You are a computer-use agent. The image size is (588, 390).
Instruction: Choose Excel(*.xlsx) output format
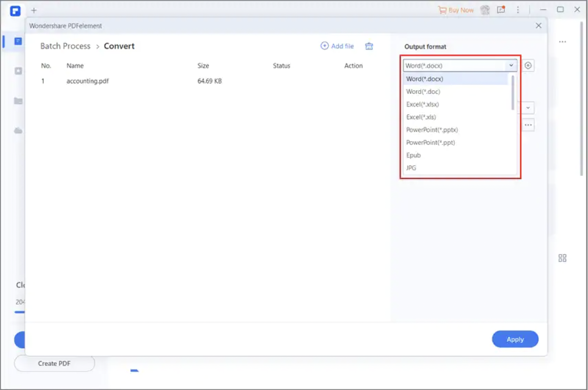422,104
